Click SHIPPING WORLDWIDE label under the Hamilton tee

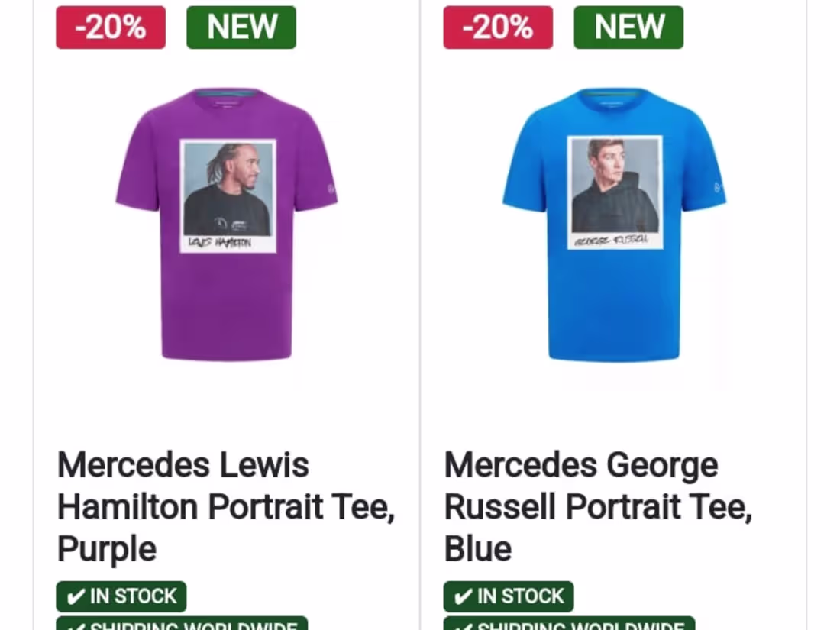(182, 624)
